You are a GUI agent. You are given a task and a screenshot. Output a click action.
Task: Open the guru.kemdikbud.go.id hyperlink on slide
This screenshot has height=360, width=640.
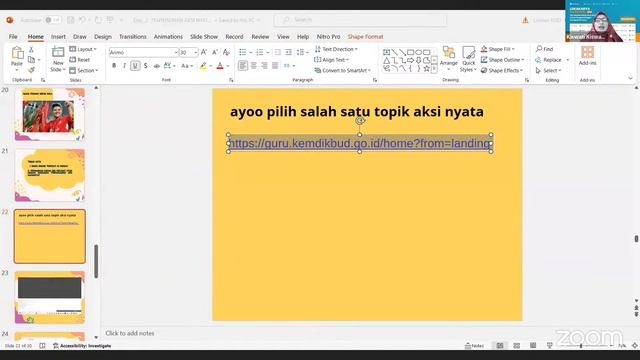(x=360, y=143)
